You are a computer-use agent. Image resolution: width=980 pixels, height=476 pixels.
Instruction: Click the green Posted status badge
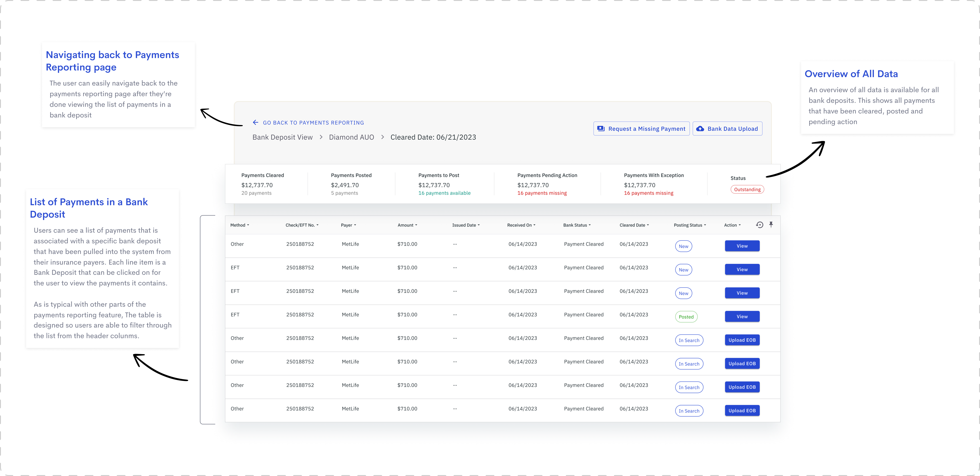(686, 317)
